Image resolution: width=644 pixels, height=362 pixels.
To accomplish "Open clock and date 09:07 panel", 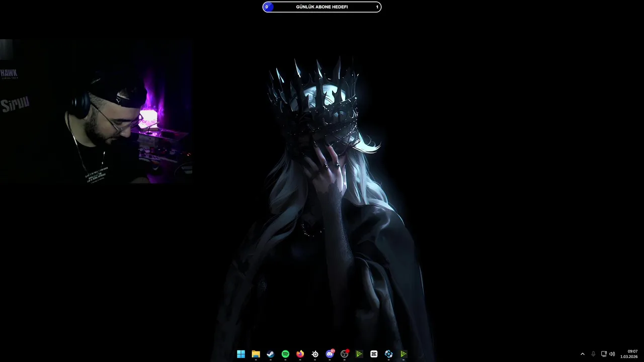I will [x=629, y=354].
